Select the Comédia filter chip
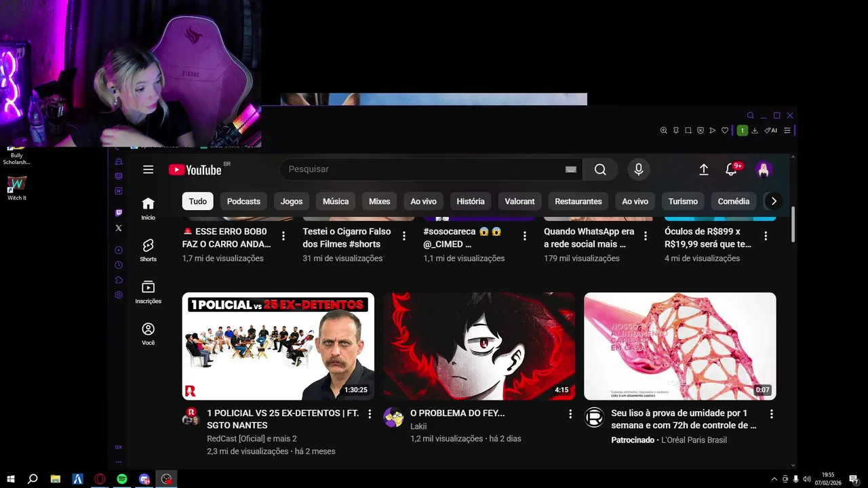868x488 pixels. 734,201
